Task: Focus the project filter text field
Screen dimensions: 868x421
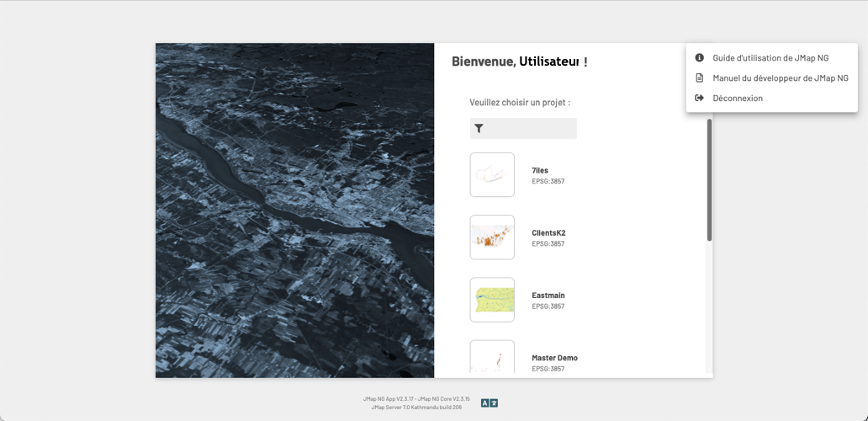Action: tap(532, 129)
